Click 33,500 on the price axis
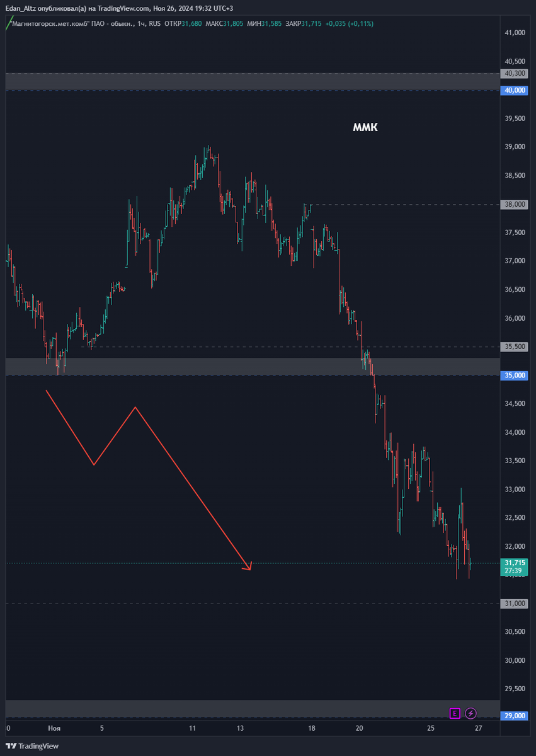The image size is (536, 756). [515, 461]
